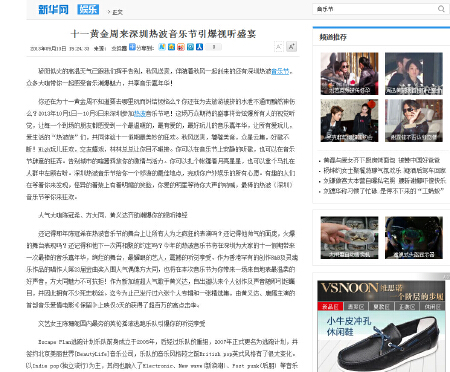The width and height of the screenshot is (450, 372).
Task: Open the 娱乐 channel badge
Action: tap(88, 9)
